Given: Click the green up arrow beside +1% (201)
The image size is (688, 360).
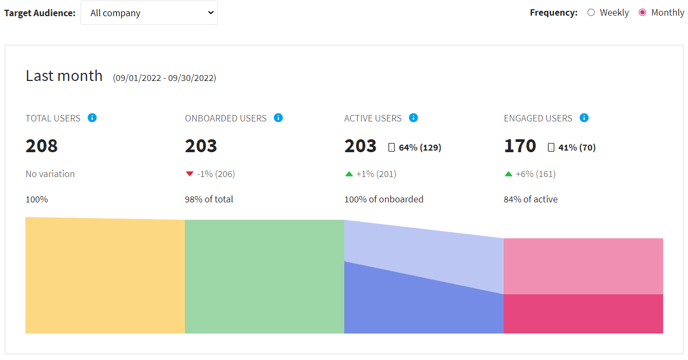Looking at the screenshot, I should (349, 174).
